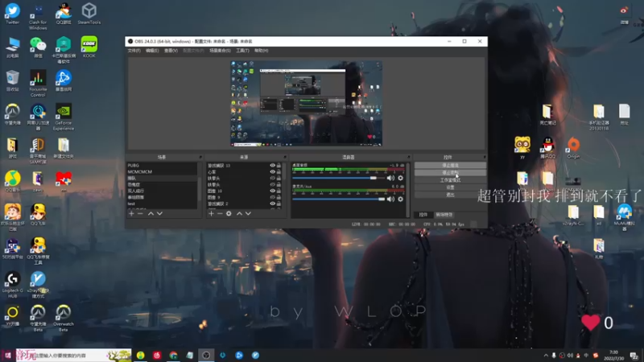This screenshot has height=362, width=644.
Task: Toggle visibility eye for source 游戏捕获 2
Action: pos(272,204)
